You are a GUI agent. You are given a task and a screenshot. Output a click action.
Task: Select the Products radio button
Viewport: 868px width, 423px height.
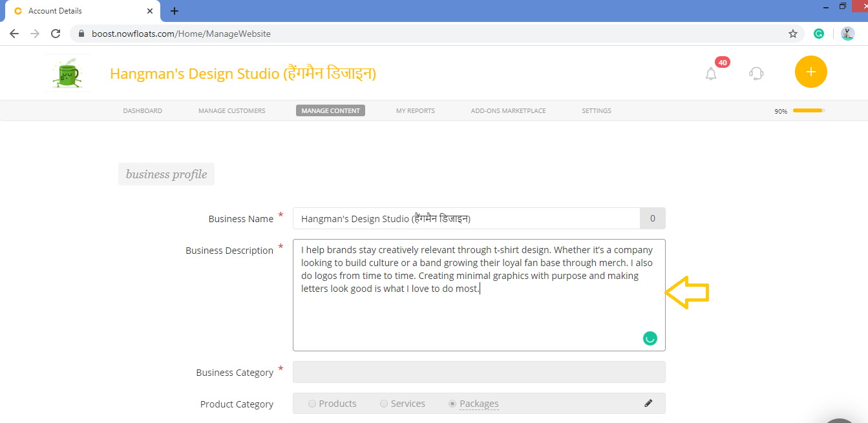[x=312, y=403]
